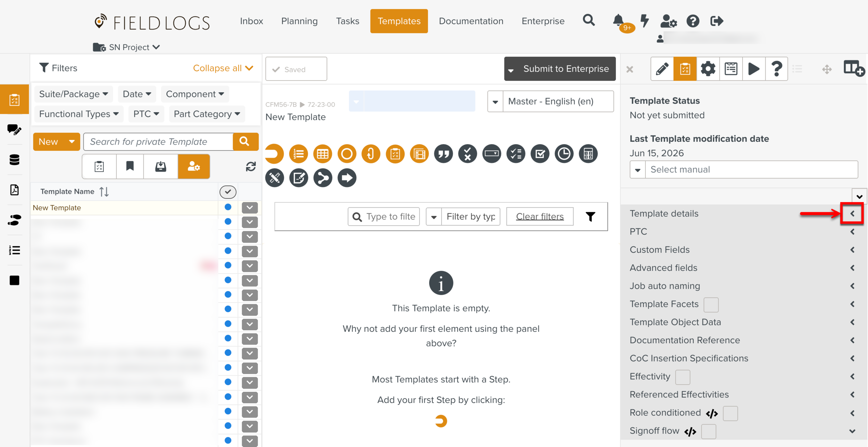The image size is (868, 447).
Task: Select the Templates tab
Action: 399,21
